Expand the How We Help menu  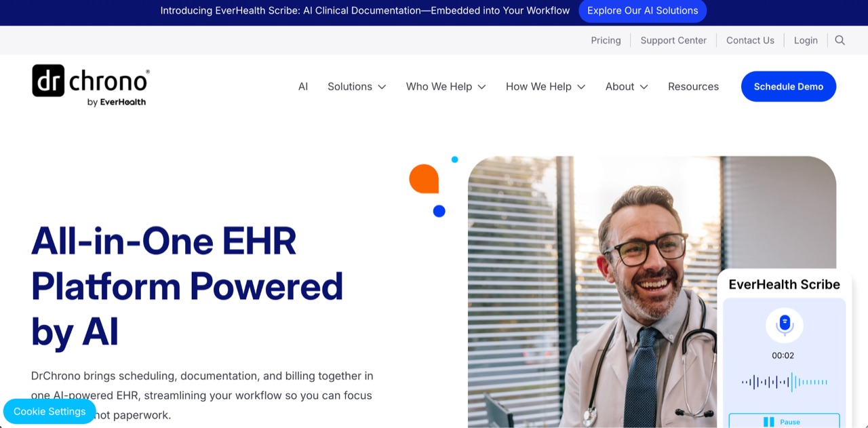pyautogui.click(x=545, y=86)
